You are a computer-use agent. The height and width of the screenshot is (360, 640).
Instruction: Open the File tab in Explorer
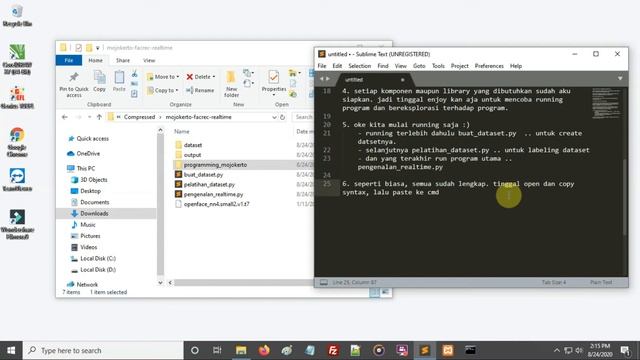click(69, 60)
